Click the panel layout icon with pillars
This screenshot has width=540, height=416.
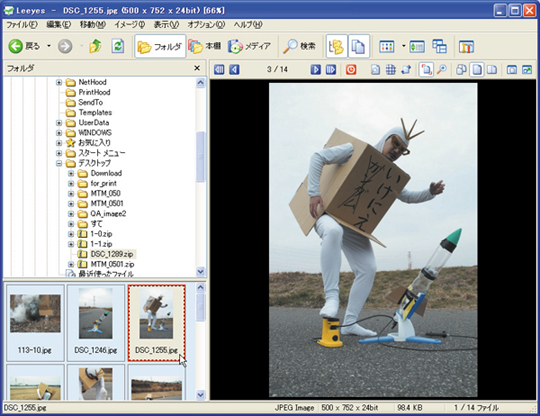pos(466,46)
